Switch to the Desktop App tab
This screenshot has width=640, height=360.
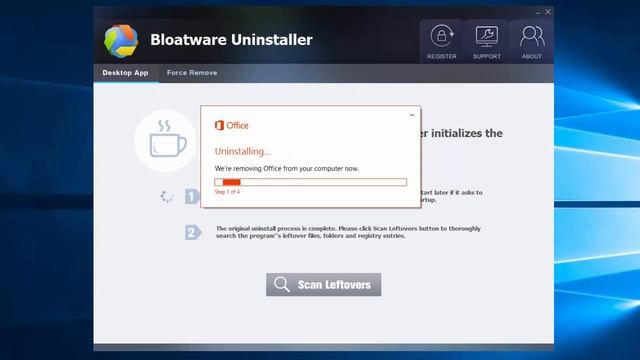pos(126,73)
